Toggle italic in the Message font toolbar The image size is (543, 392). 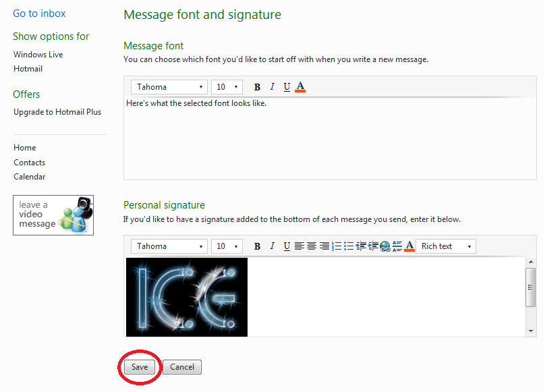pos(272,87)
